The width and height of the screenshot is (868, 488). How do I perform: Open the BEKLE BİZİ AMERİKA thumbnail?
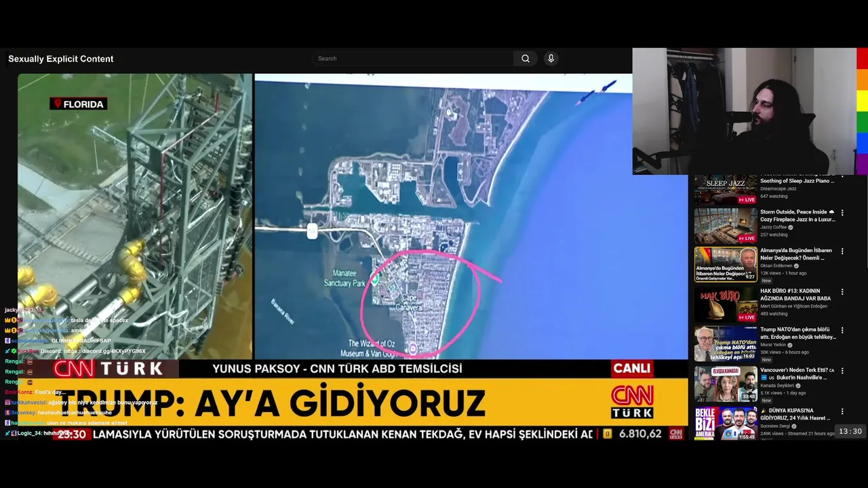pos(726,424)
